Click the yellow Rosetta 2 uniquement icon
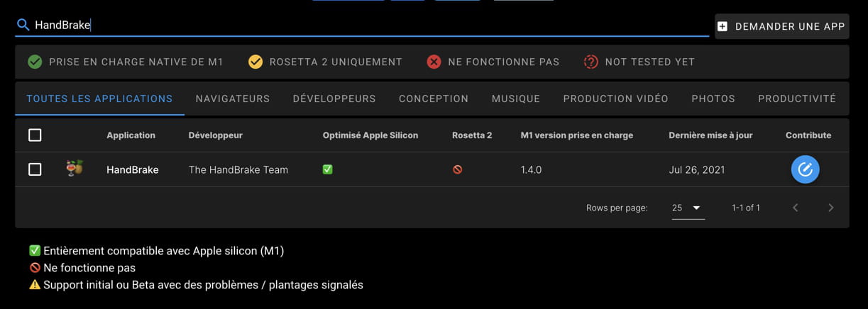868x309 pixels. point(256,62)
